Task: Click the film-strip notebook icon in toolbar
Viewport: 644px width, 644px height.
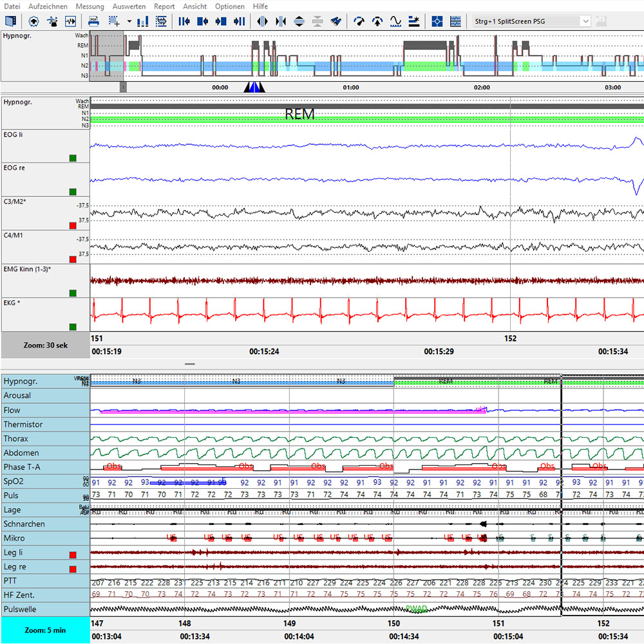Action: (11, 21)
